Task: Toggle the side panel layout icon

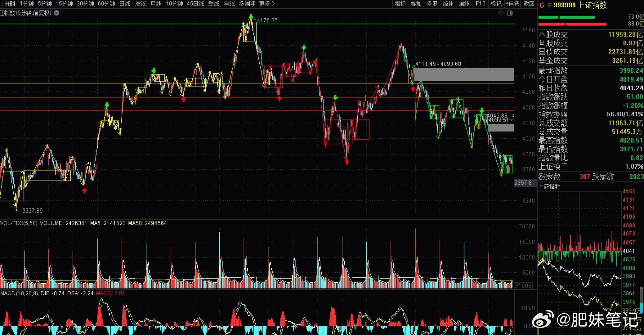Action: [x=509, y=13]
